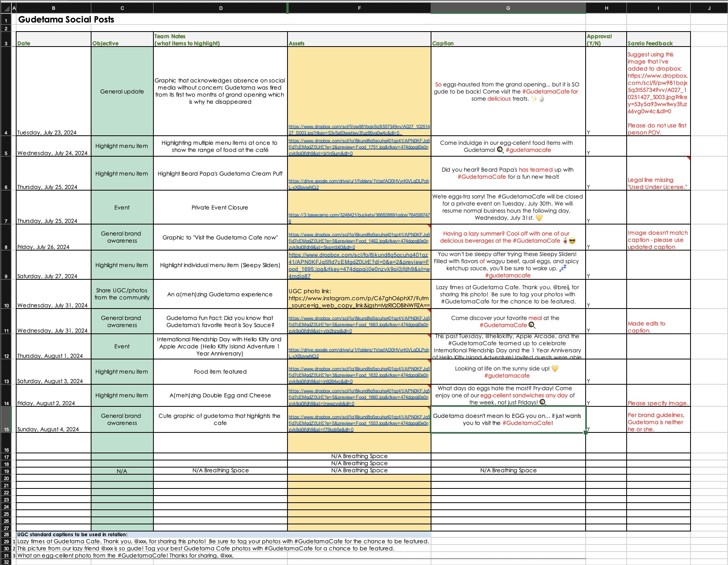The image size is (728, 565).
Task: Click 'Made edits to caption.' feedback cell
Action: [658, 321]
